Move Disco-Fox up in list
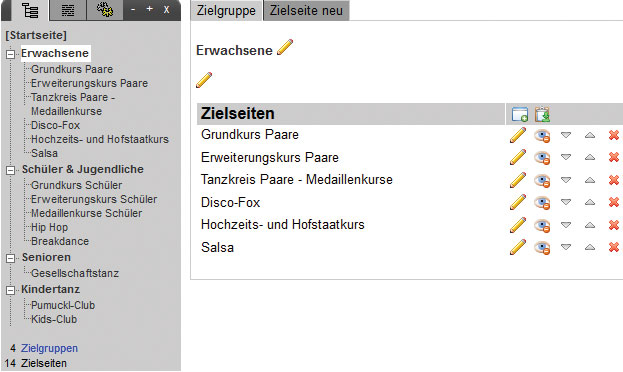623x372 pixels. (590, 202)
